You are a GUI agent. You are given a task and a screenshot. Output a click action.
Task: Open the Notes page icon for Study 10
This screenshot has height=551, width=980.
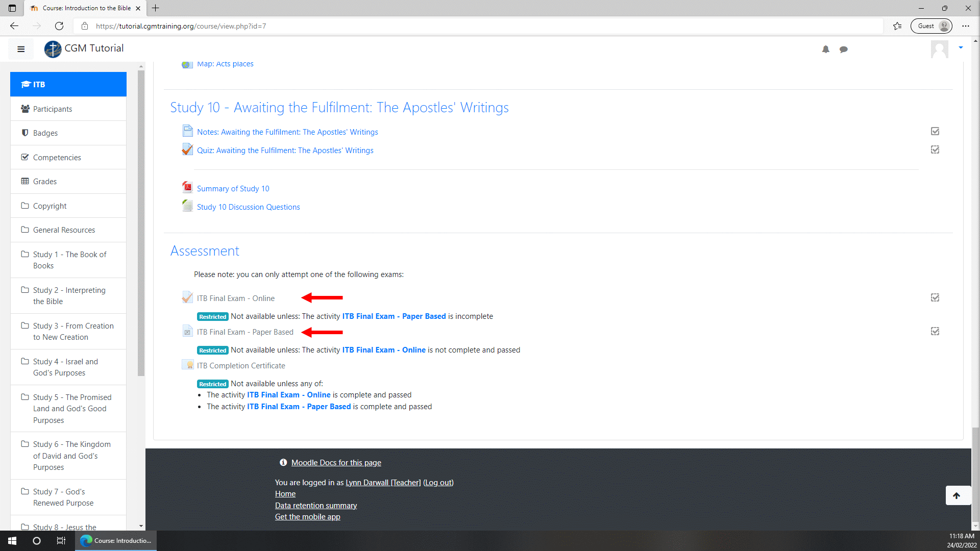pos(187,131)
